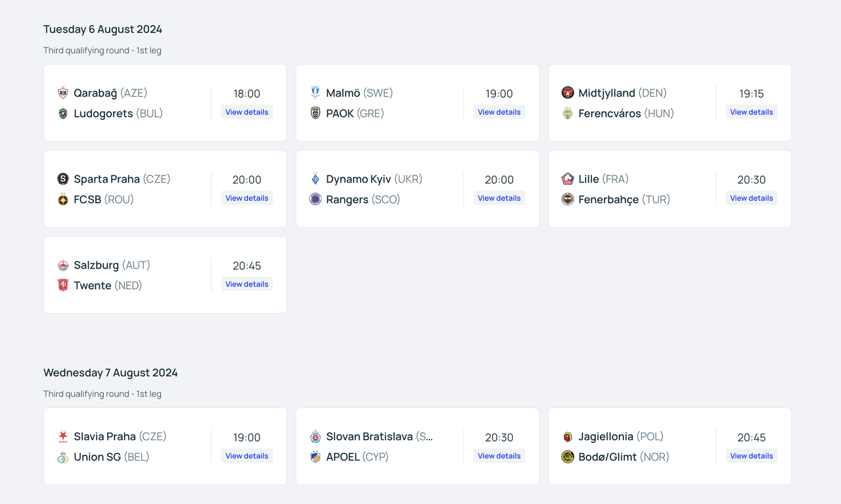Click the Sparta Praha match 20:00 kickoff time
The image size is (841, 504).
coord(247,179)
